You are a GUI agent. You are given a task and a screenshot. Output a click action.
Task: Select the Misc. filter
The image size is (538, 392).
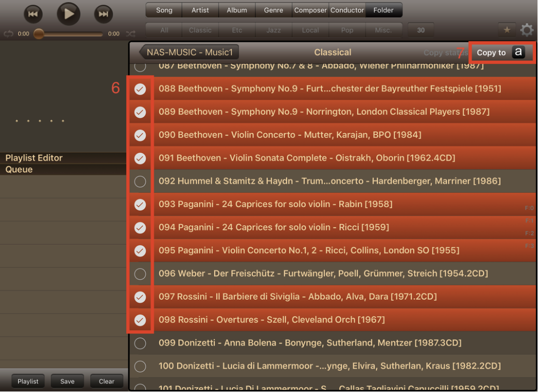383,30
